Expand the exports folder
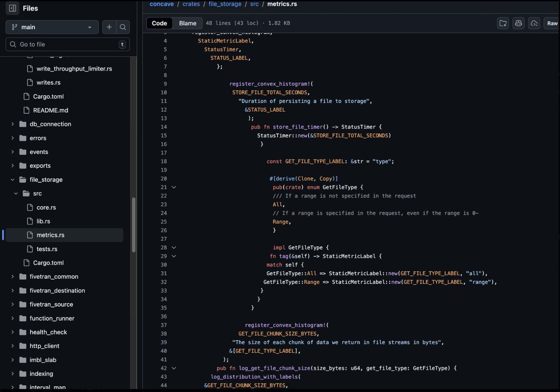The height and width of the screenshot is (392, 560). 13,165
